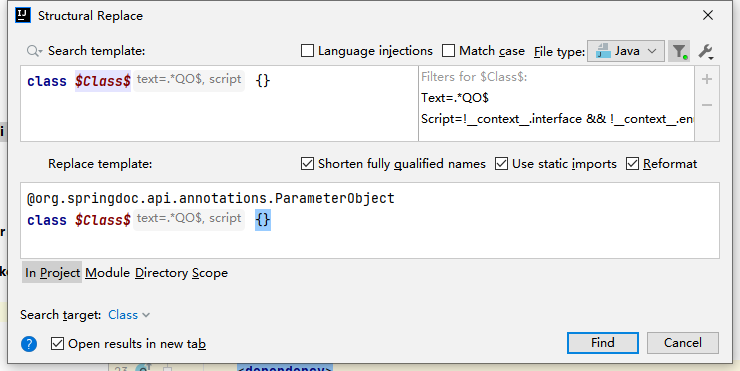Open the Search target Class dropdown
Viewport: 740px width, 371px height.
129,315
